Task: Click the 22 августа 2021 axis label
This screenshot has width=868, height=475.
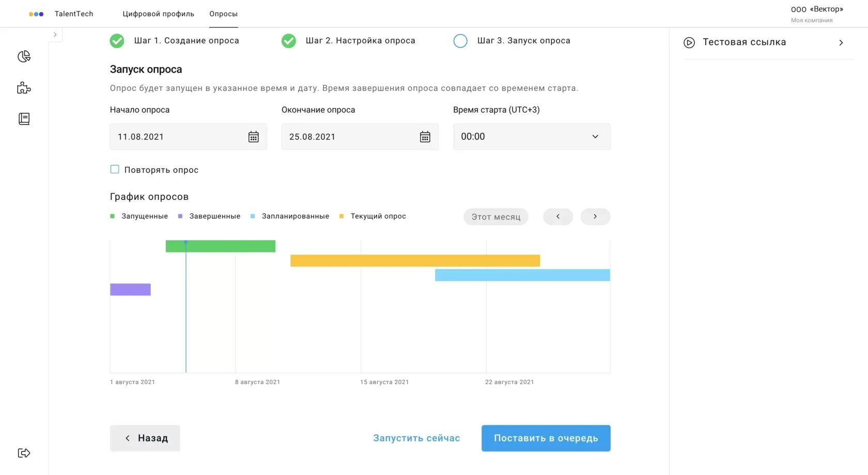Action: (x=509, y=382)
